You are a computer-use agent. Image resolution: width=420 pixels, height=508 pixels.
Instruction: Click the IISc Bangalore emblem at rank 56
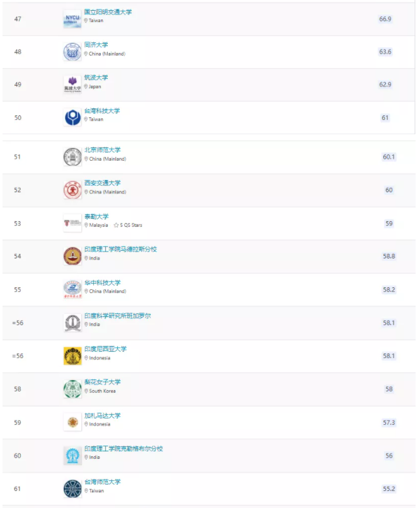click(x=73, y=323)
